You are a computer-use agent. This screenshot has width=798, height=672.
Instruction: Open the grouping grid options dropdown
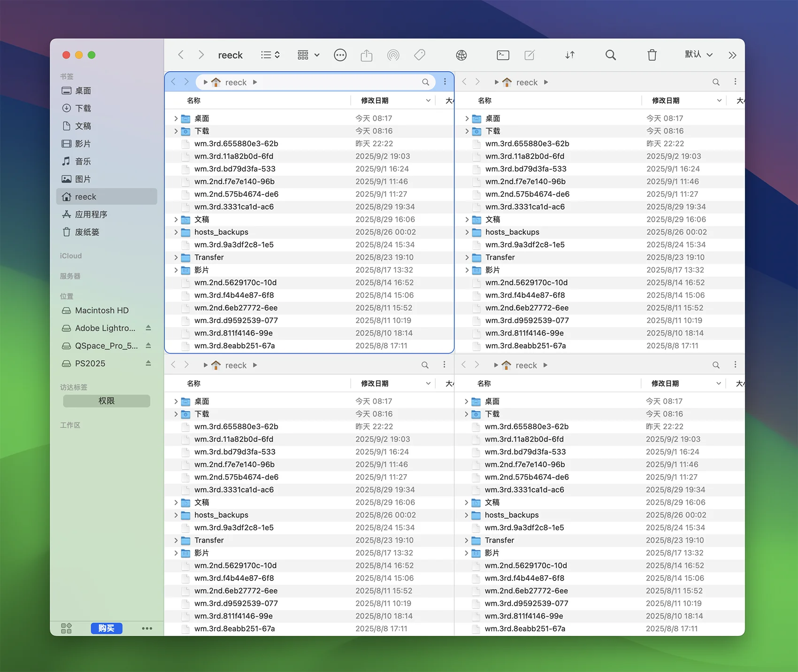coord(308,55)
